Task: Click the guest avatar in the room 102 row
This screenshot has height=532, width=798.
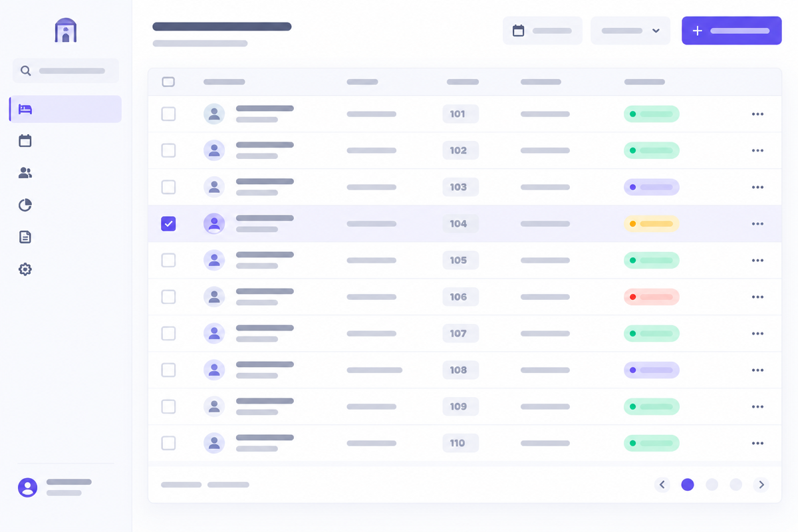Action: click(214, 150)
